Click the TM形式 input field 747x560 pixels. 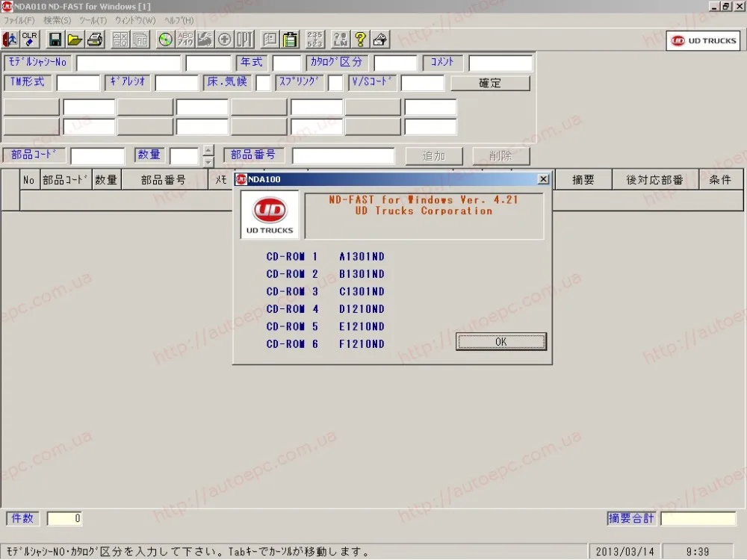click(78, 83)
